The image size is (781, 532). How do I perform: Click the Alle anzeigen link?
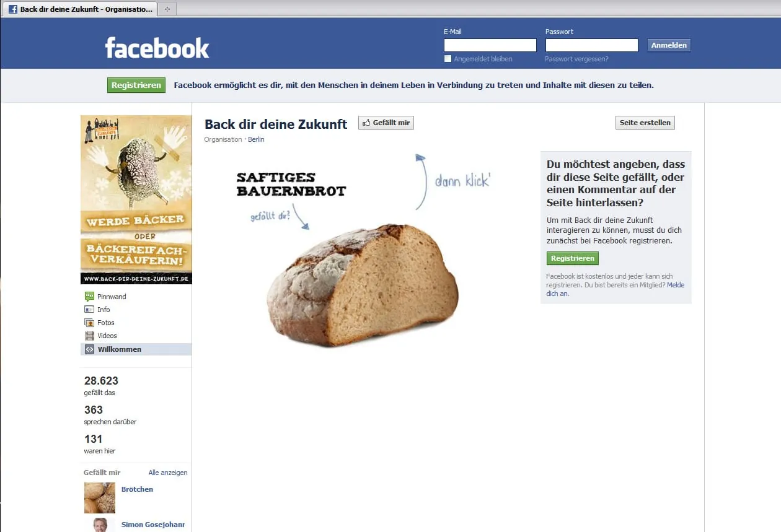click(x=168, y=473)
